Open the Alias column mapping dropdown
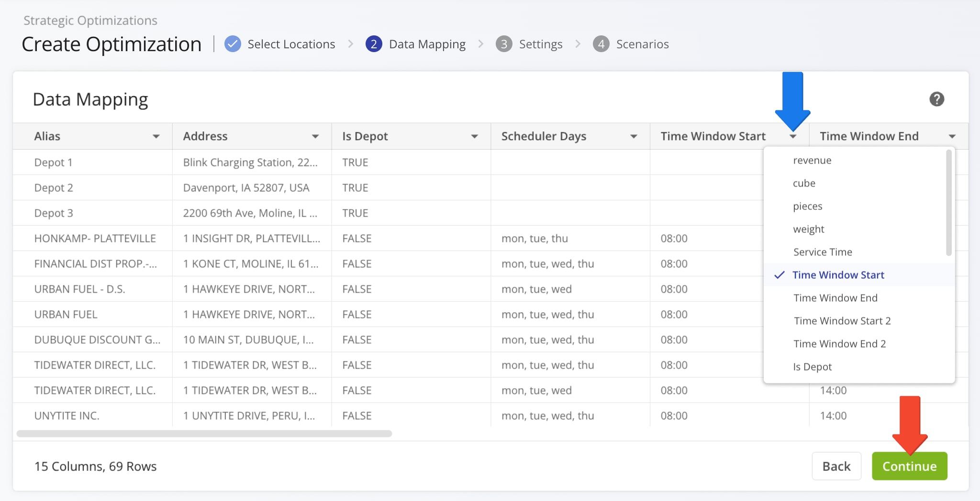 156,136
